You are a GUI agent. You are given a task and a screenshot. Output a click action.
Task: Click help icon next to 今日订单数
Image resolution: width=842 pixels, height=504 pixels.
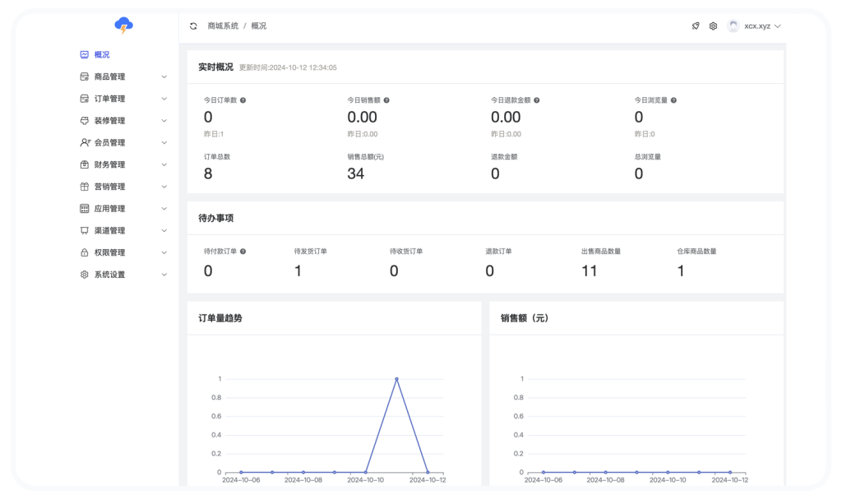click(x=243, y=100)
